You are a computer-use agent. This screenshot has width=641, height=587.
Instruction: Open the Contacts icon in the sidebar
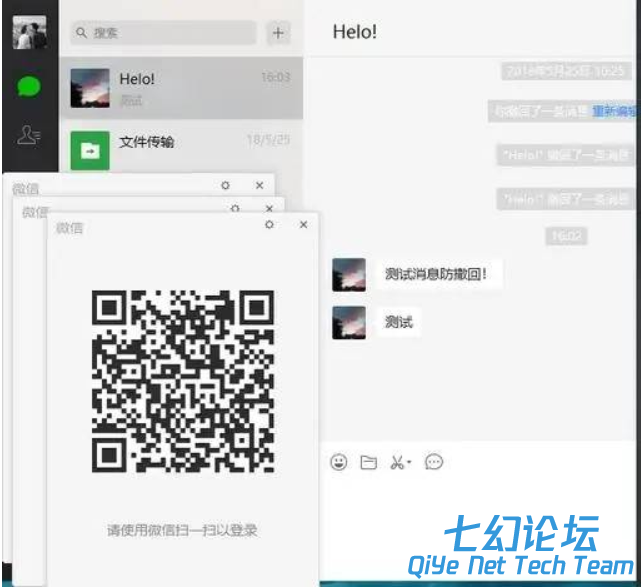coord(29,135)
